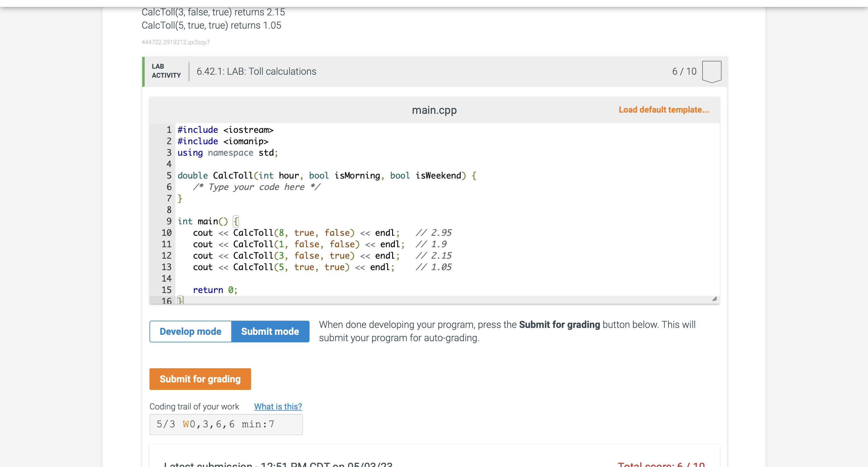Click the 6.42.1 LAB Toll calculations title
Screen dimensions: 868x467
256,71
